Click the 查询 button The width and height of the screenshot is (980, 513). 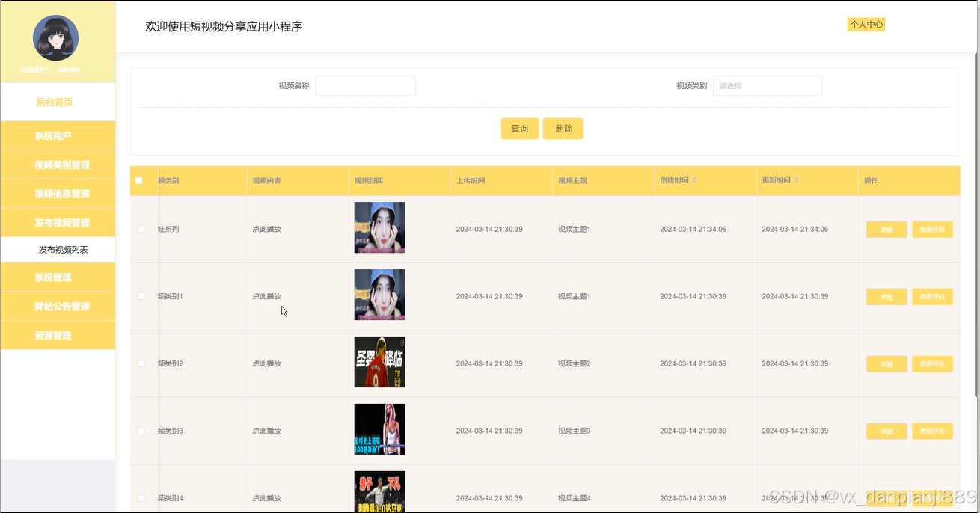(x=520, y=129)
